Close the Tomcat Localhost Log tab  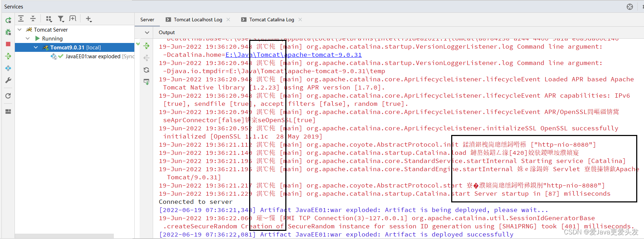(228, 20)
